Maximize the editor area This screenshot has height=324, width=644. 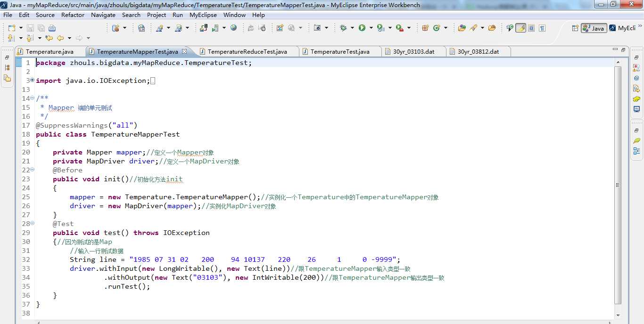pos(623,49)
